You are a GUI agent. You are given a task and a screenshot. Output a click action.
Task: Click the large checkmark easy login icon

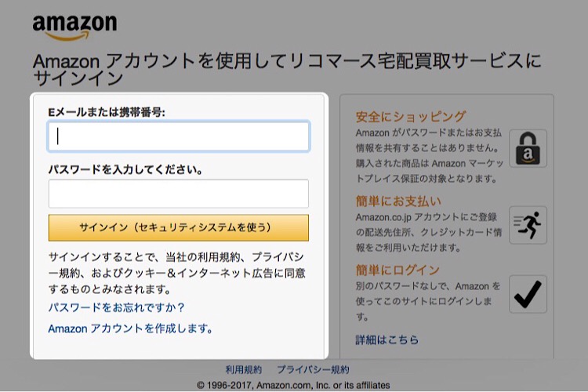[x=528, y=294]
